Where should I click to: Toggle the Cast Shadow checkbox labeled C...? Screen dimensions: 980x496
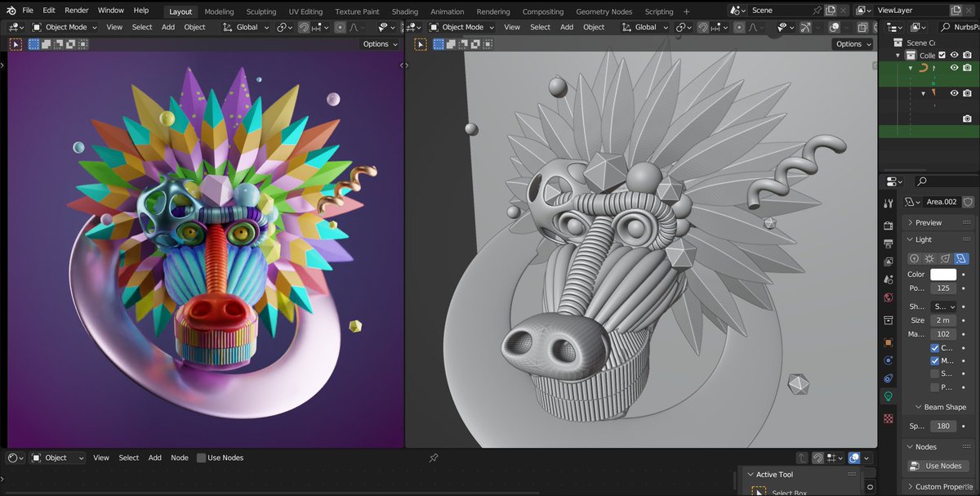click(x=934, y=347)
